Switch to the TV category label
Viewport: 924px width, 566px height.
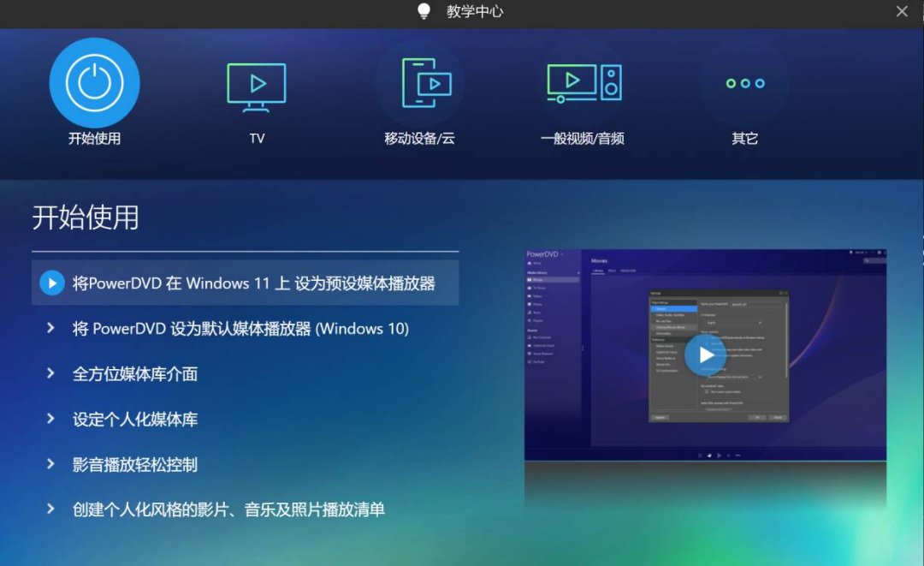coord(257,139)
